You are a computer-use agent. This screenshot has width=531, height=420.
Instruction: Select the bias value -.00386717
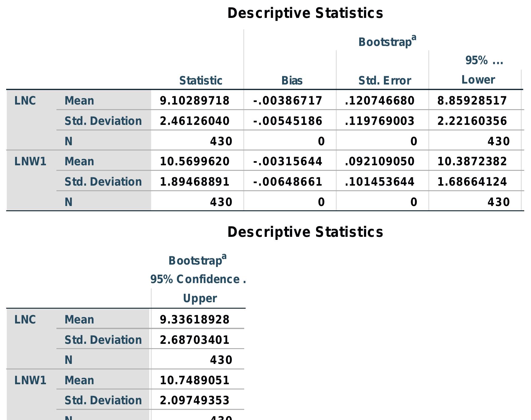(287, 101)
